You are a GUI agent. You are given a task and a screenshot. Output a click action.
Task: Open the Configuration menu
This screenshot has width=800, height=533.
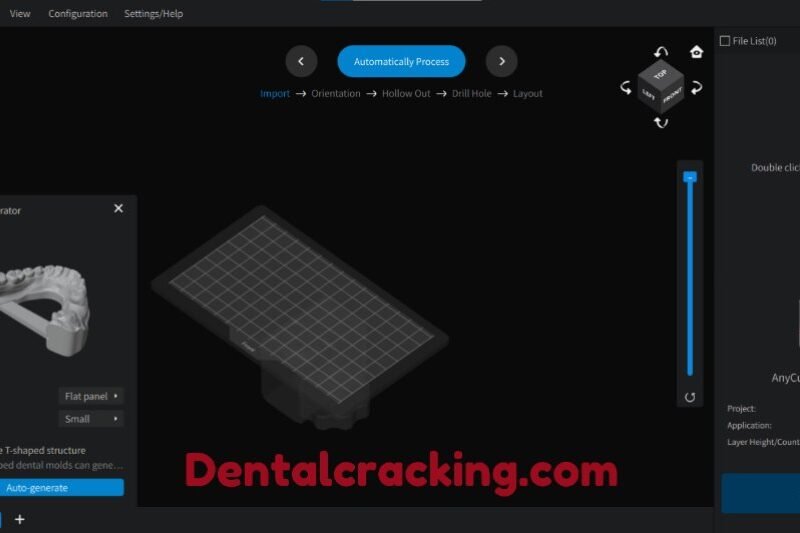coord(78,14)
